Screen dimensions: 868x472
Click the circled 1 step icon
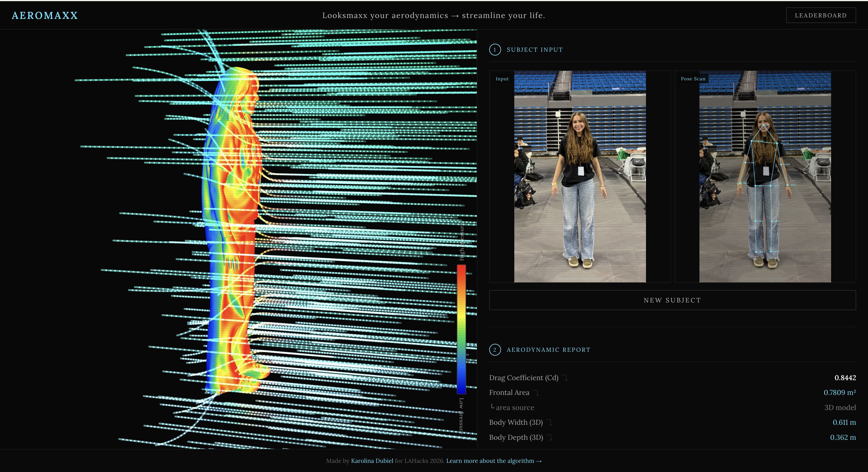495,50
